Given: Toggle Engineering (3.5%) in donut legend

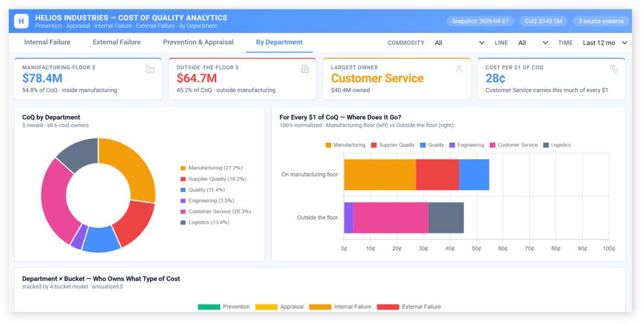Looking at the screenshot, I should 207,200.
